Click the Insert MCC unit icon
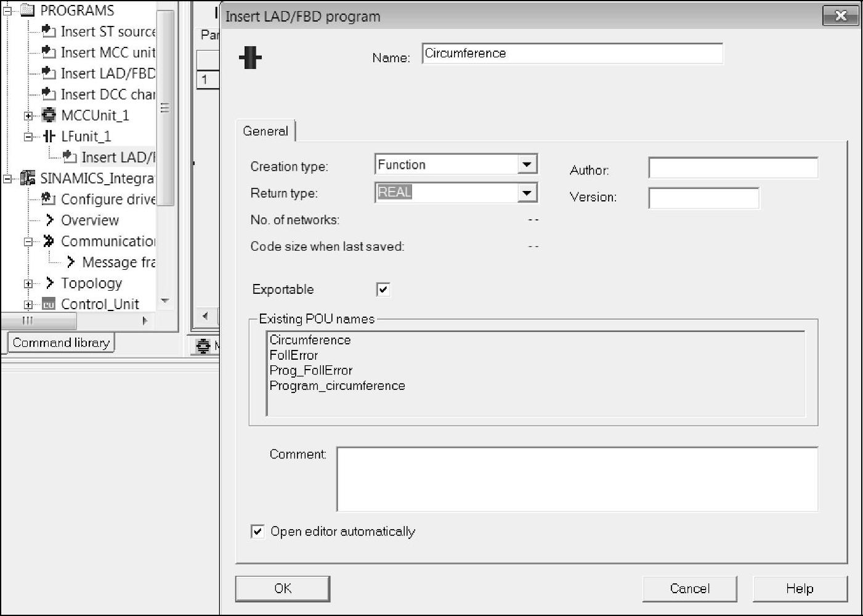The image size is (863, 616). 49,52
